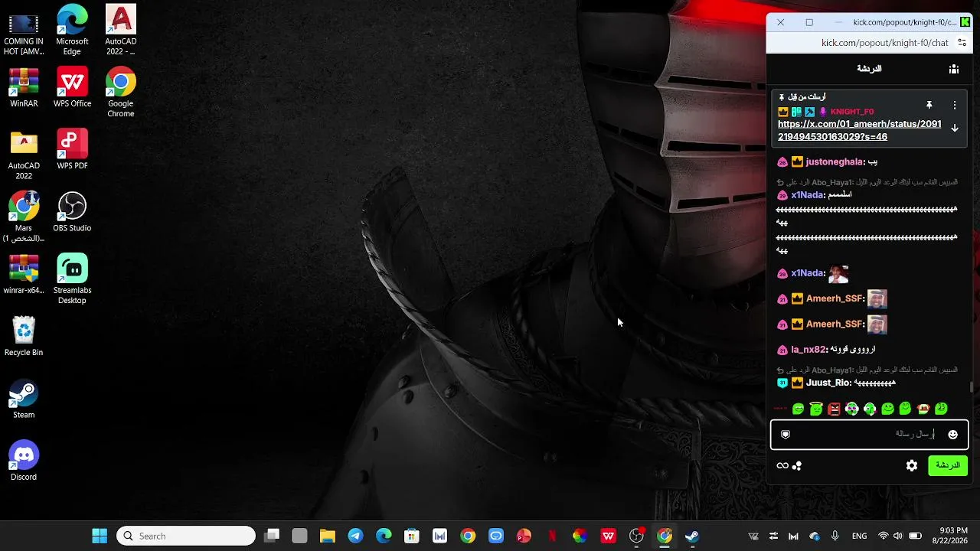Click shield icon in message box
Viewport: 980px width, 551px height.
click(x=786, y=435)
